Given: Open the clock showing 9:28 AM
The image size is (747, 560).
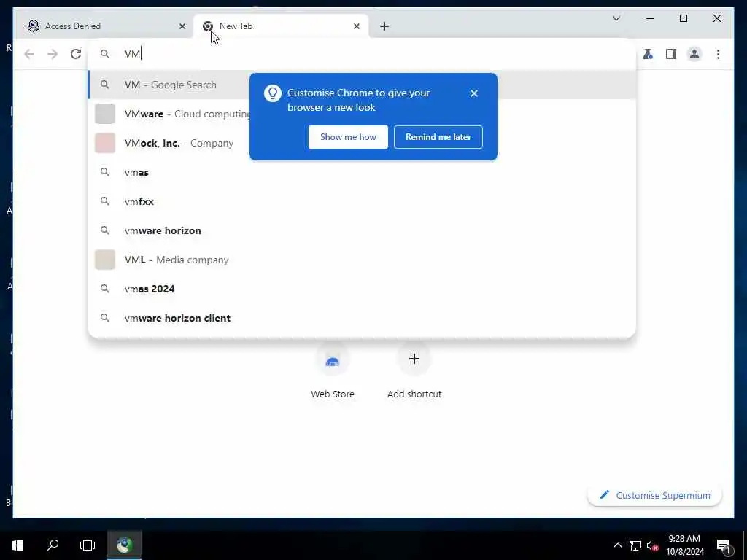Looking at the screenshot, I should click(684, 545).
